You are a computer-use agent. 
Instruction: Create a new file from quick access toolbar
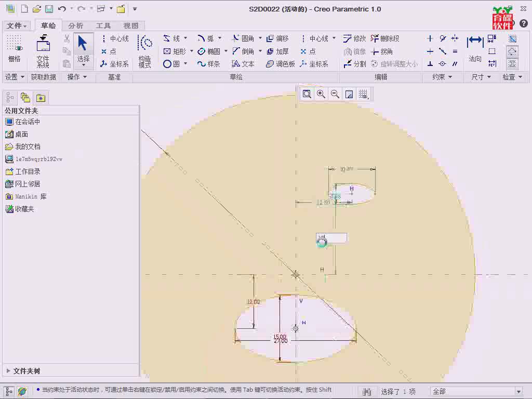[x=24, y=9]
